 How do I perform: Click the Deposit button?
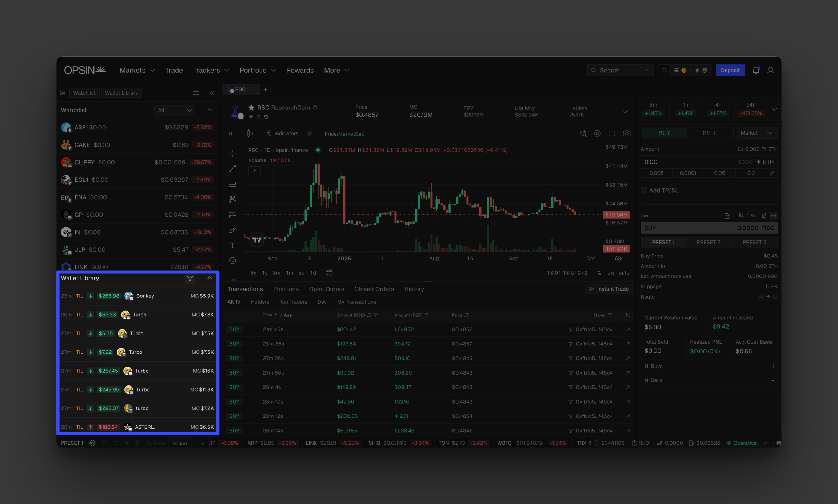pyautogui.click(x=730, y=70)
